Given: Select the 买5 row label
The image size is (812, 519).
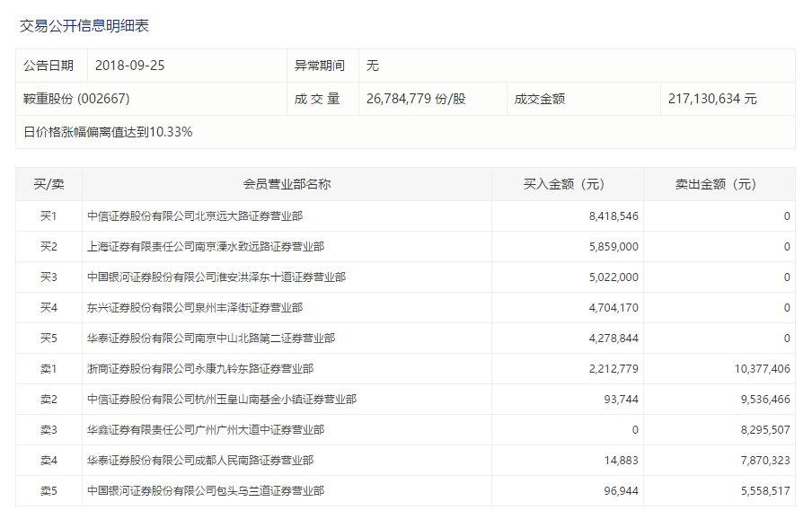Looking at the screenshot, I should (x=49, y=339).
